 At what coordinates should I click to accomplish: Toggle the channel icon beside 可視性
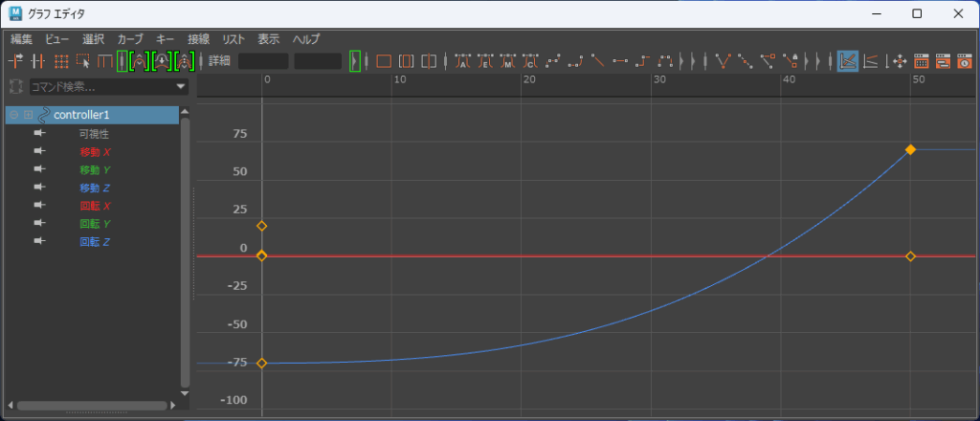click(x=40, y=134)
